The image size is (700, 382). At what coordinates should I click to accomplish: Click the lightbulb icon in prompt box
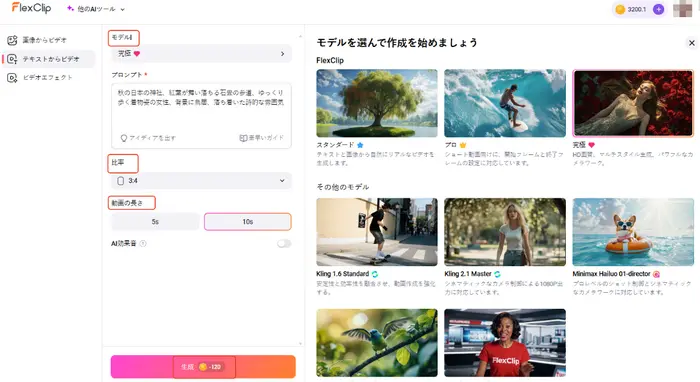click(x=124, y=138)
